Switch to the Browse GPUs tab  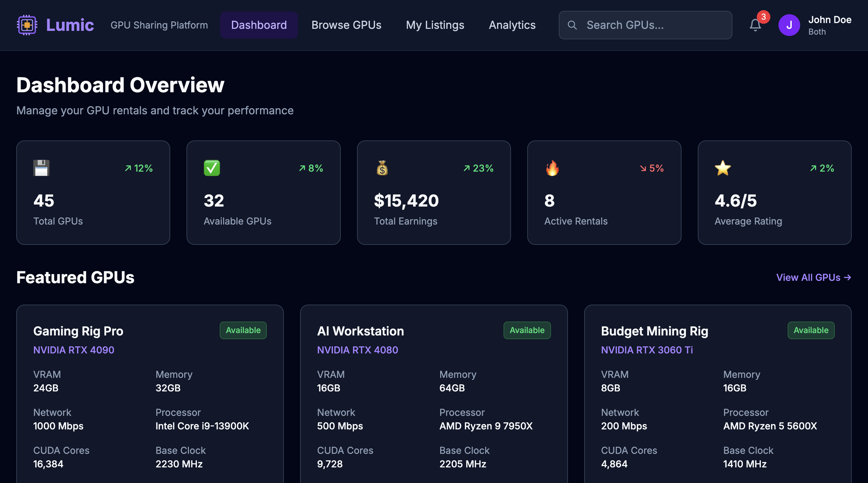tap(346, 25)
